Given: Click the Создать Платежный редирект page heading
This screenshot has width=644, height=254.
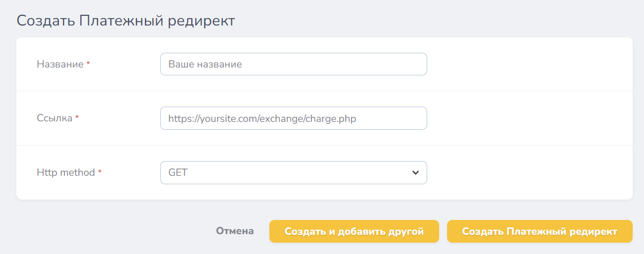Looking at the screenshot, I should click(x=126, y=21).
